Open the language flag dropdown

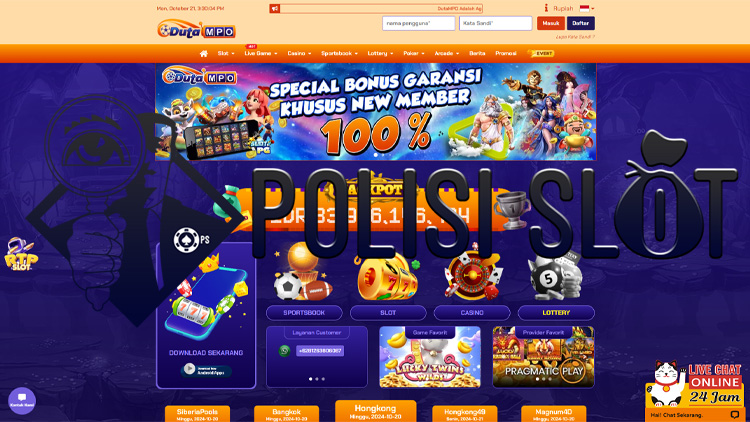tap(587, 8)
